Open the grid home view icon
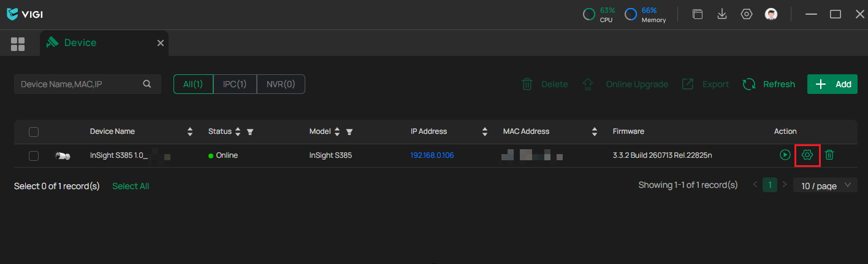868x264 pixels. (x=18, y=44)
